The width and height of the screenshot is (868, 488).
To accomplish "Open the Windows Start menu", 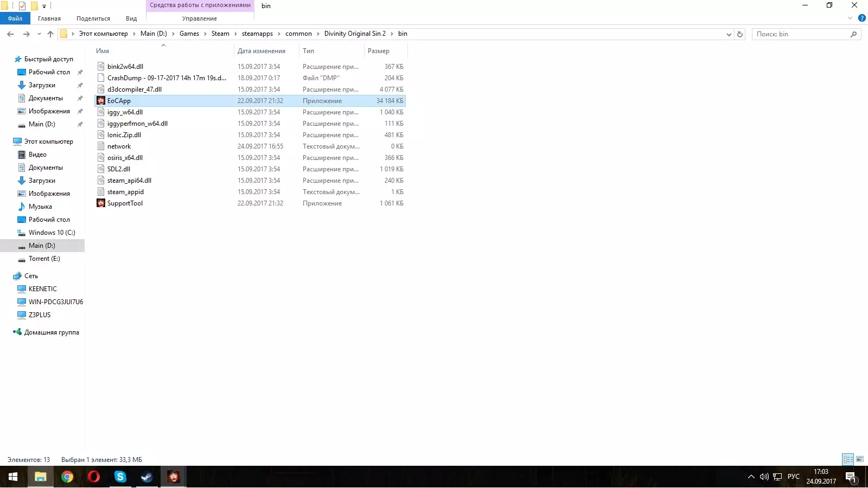I will [x=13, y=477].
